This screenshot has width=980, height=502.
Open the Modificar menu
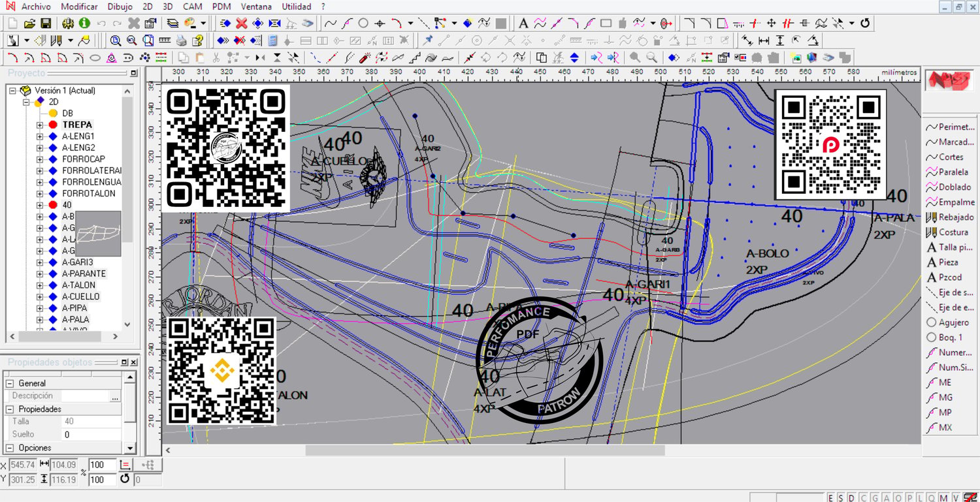click(79, 7)
